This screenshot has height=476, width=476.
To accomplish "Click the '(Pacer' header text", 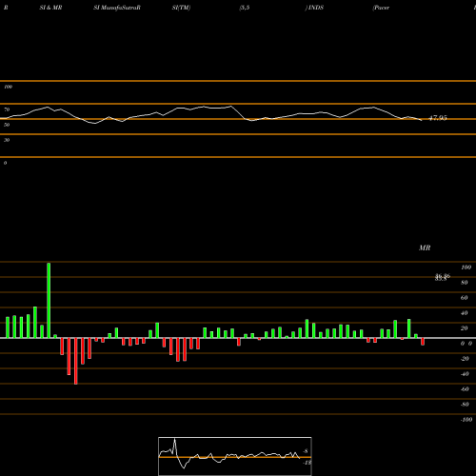I will click(x=381, y=8).
